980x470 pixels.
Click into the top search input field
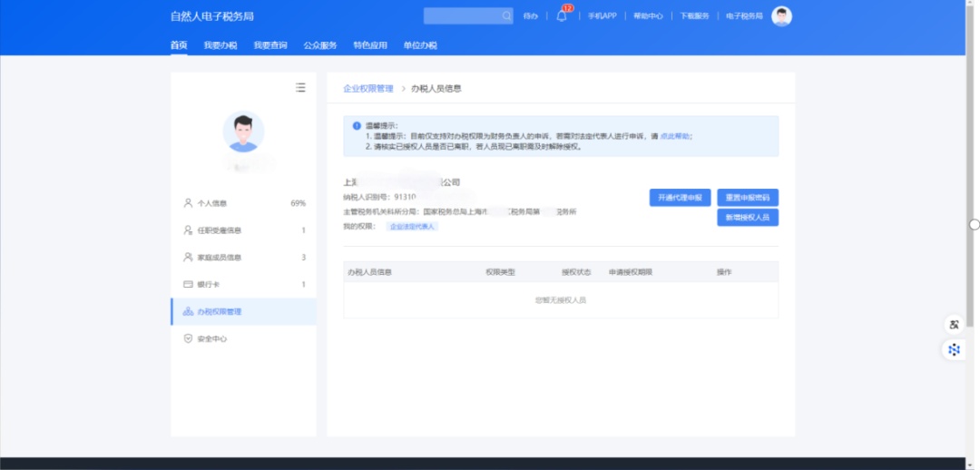click(x=461, y=16)
